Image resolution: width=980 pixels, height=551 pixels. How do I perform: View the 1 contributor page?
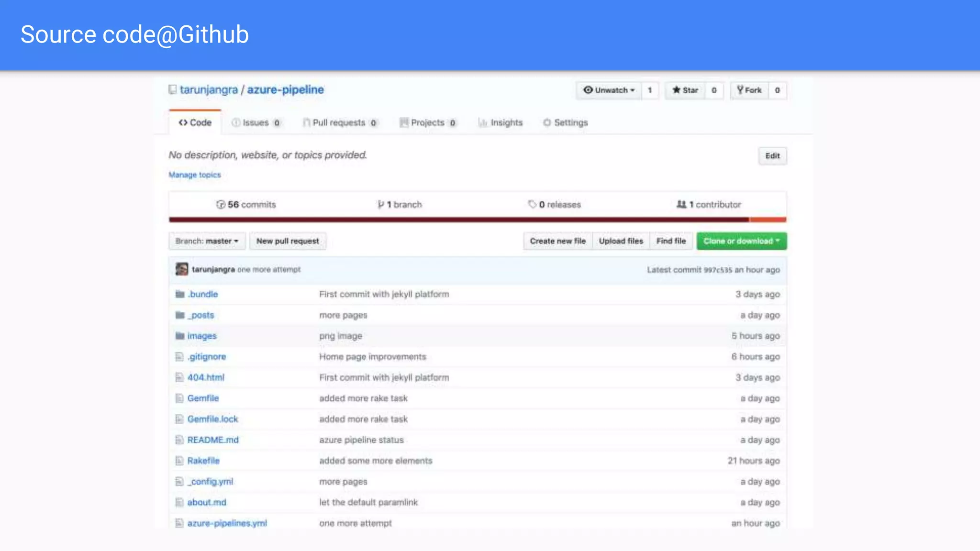click(x=709, y=205)
